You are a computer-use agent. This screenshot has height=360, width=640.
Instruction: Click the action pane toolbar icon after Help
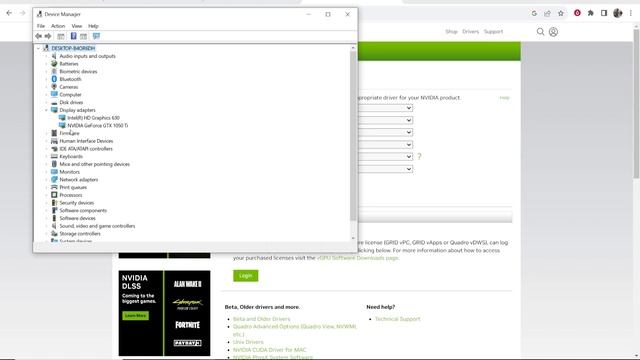pyautogui.click(x=83, y=36)
